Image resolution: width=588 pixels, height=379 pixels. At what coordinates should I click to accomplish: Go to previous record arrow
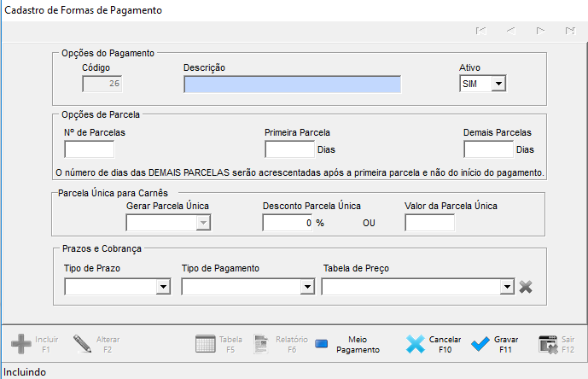coord(510,31)
